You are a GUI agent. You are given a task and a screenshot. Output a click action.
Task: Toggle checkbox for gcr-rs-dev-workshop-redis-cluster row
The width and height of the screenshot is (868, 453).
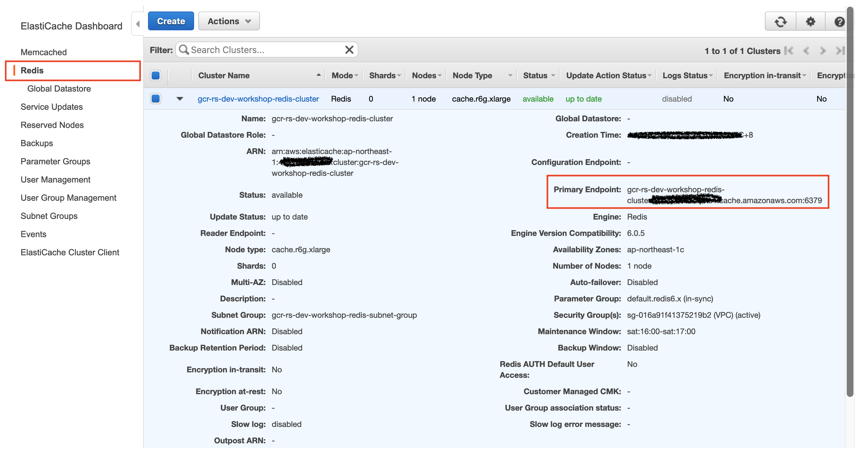point(156,98)
